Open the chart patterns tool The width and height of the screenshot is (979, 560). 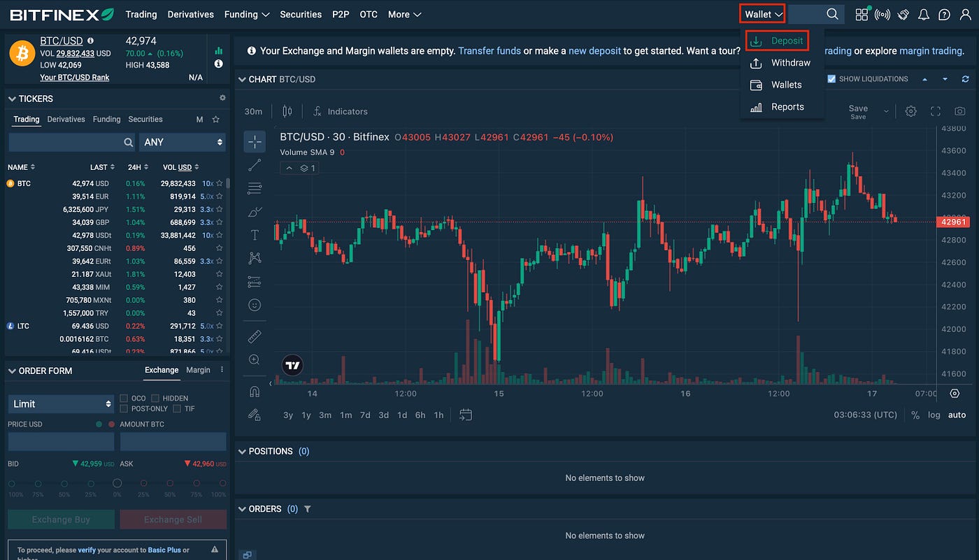coord(255,258)
